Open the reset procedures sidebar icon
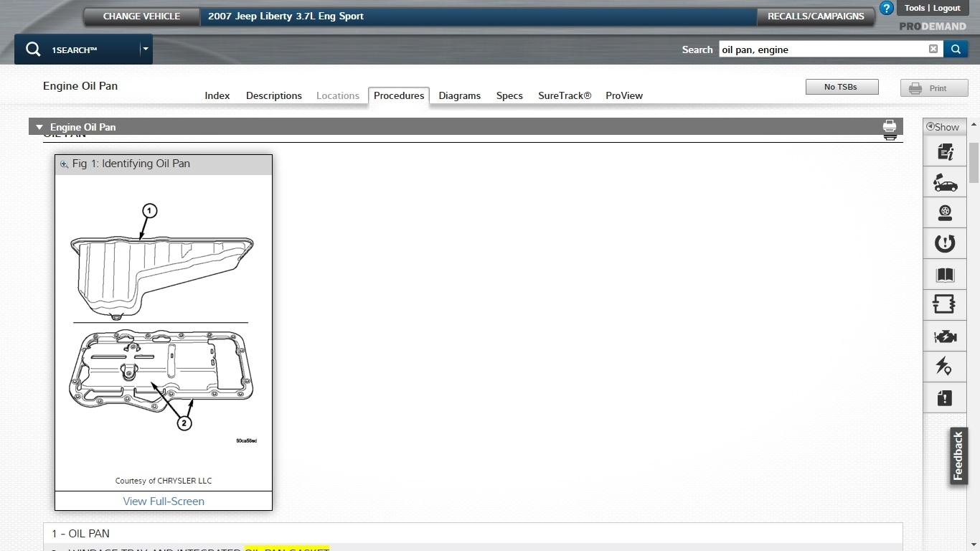 pyautogui.click(x=945, y=244)
